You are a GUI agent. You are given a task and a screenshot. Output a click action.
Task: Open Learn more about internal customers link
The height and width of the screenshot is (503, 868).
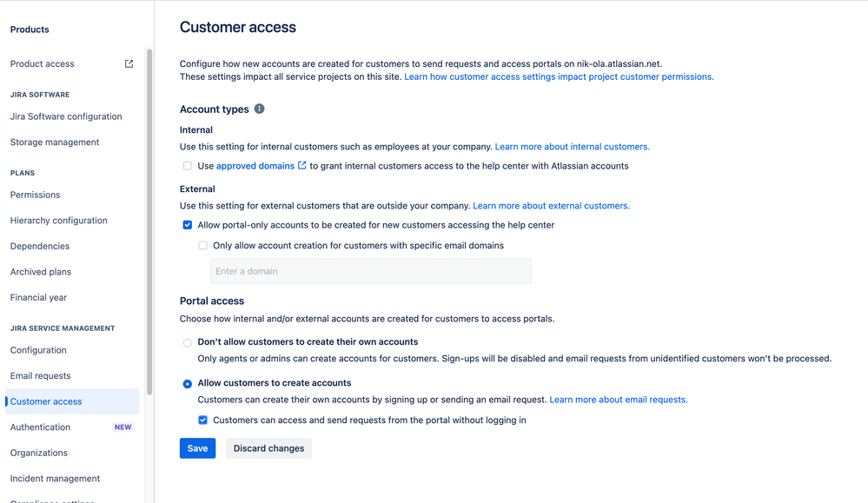(x=573, y=147)
